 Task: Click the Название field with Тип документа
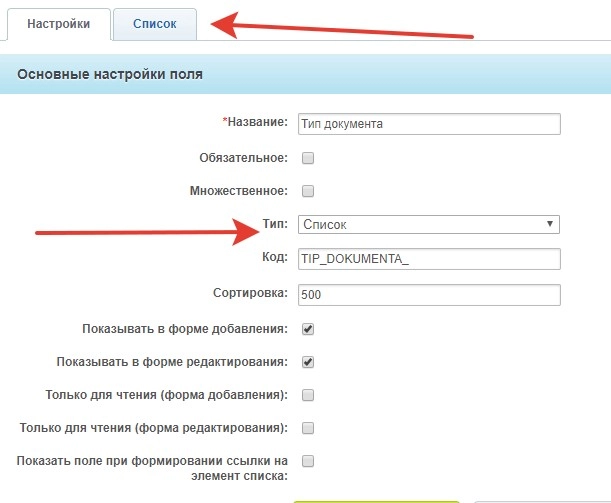(428, 124)
